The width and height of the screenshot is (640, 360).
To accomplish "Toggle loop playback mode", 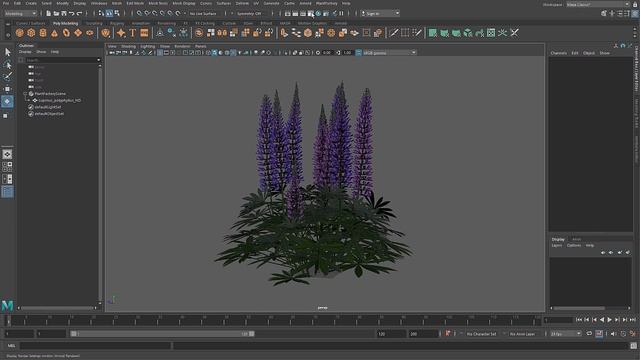I will [589, 334].
